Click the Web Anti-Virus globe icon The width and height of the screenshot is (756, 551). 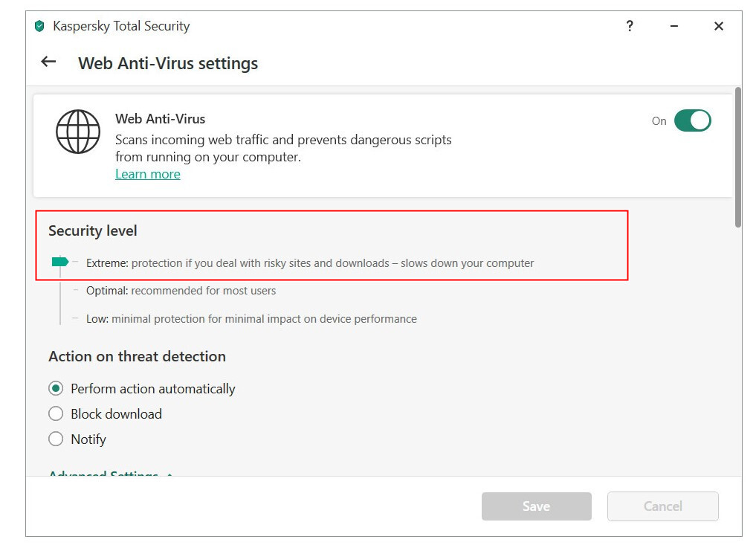coord(78,132)
